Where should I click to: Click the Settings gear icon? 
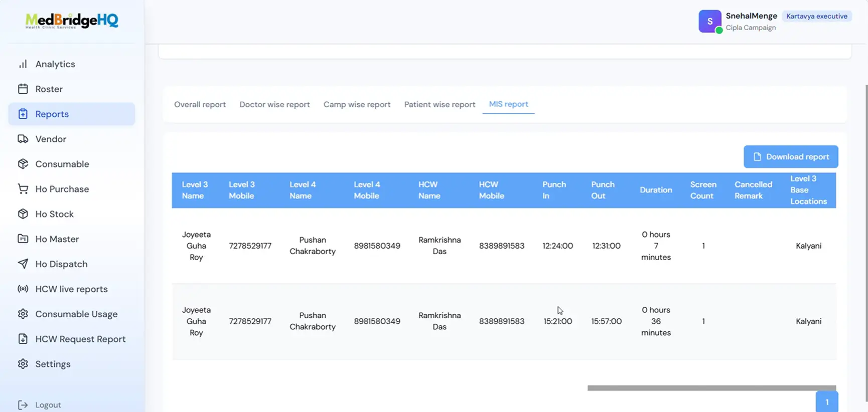(x=23, y=364)
